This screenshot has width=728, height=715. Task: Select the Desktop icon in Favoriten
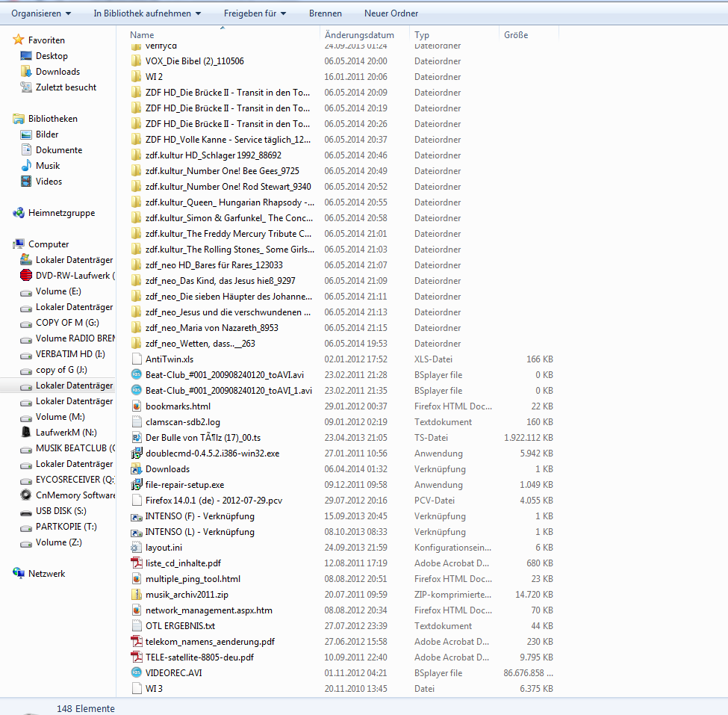pyautogui.click(x=26, y=56)
